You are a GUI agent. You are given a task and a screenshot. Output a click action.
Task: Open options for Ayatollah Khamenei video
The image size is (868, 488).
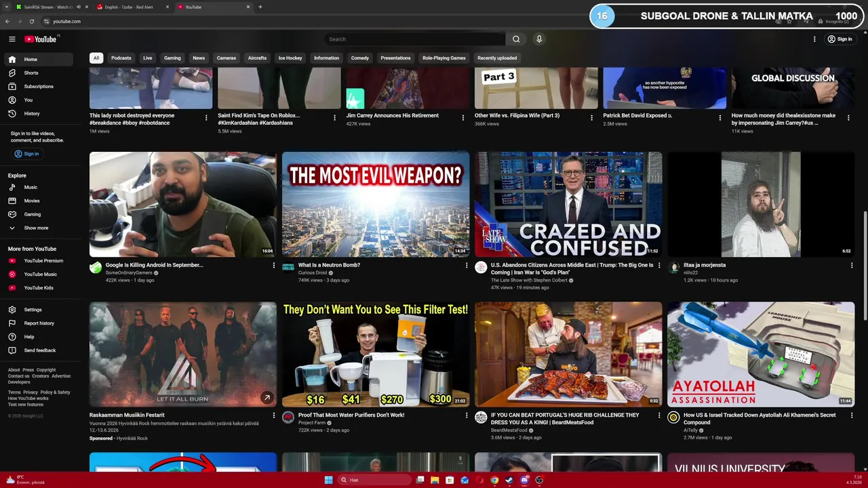(852, 415)
